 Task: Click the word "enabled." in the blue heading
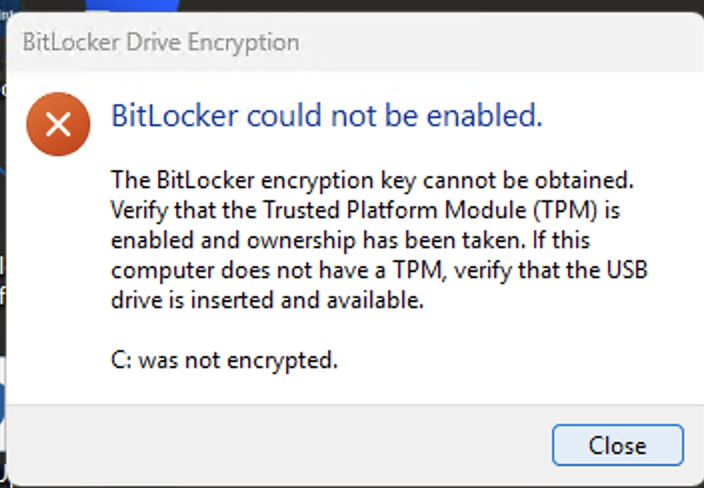(x=484, y=116)
